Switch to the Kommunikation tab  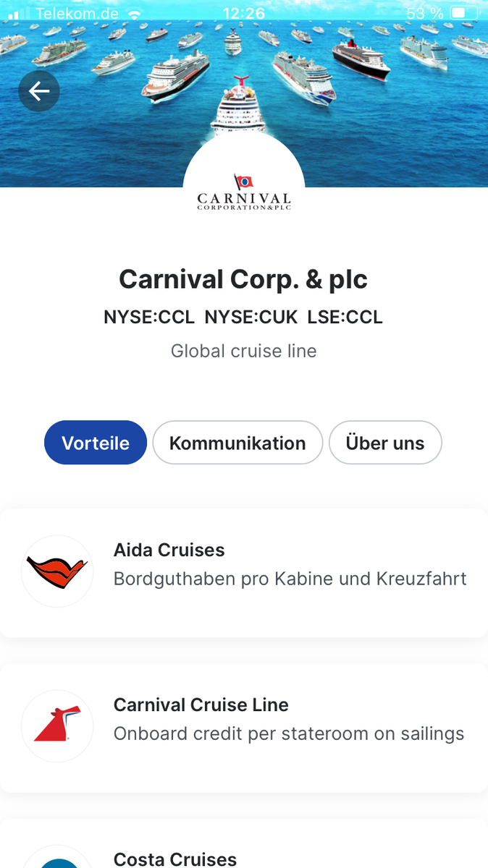pyautogui.click(x=237, y=443)
